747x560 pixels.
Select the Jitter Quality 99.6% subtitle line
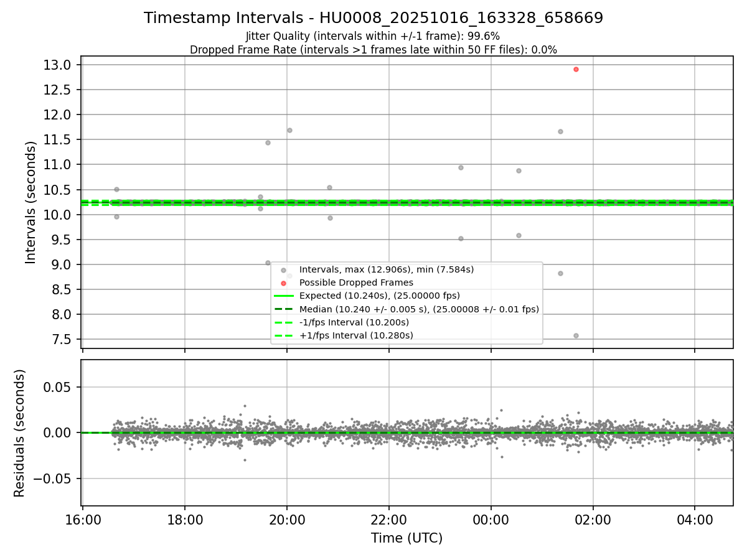coord(373,37)
